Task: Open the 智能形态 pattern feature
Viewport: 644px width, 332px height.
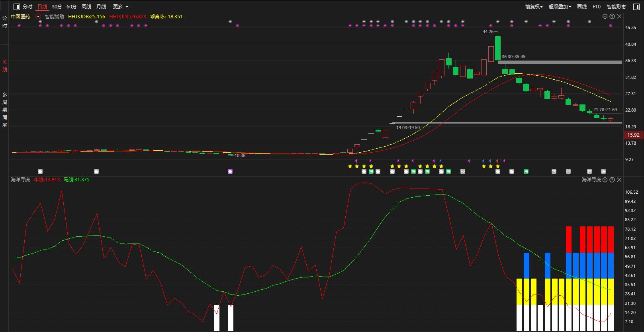Action: coord(616,7)
